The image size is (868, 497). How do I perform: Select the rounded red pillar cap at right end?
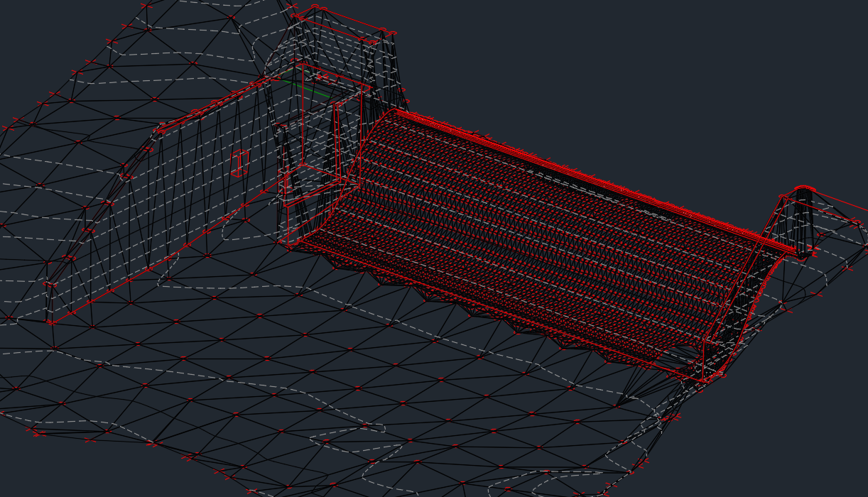point(804,190)
